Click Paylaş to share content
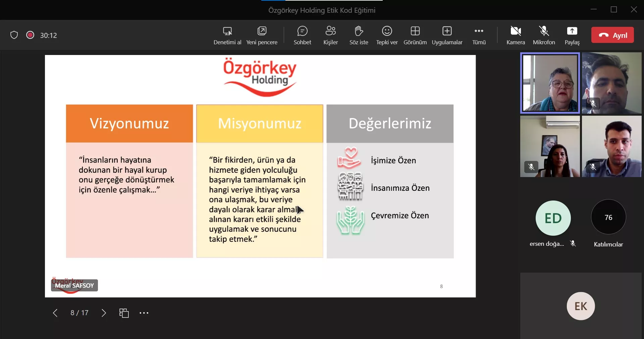The image size is (644, 339). [x=572, y=35]
